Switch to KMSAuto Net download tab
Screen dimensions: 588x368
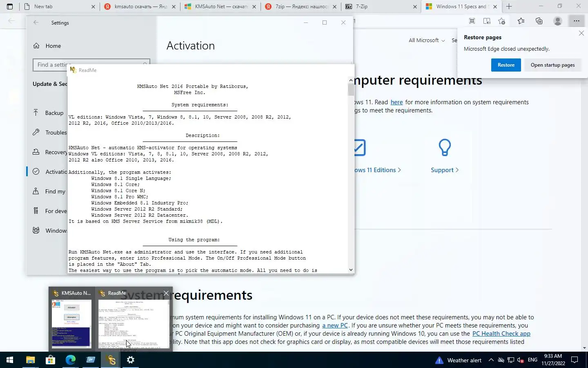(x=220, y=7)
